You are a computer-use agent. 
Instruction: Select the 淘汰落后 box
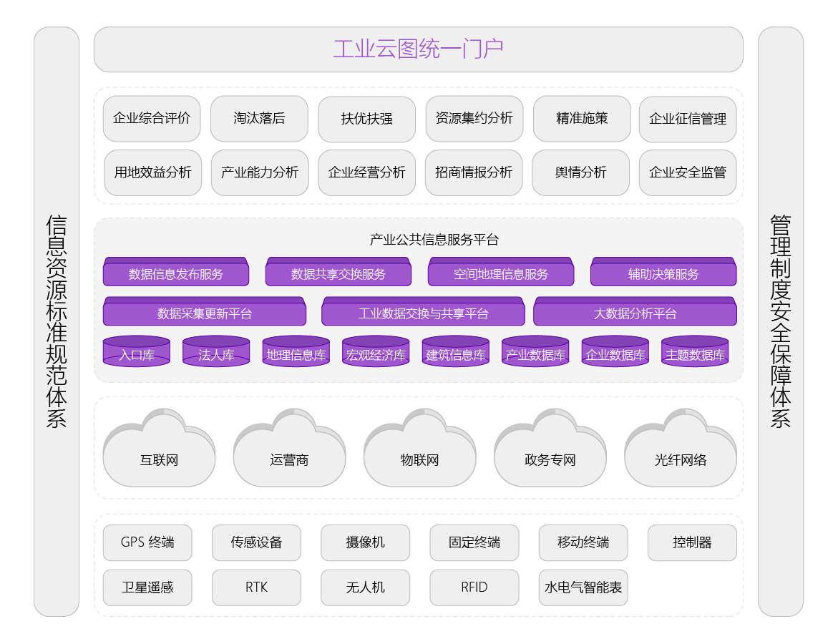[x=259, y=119]
